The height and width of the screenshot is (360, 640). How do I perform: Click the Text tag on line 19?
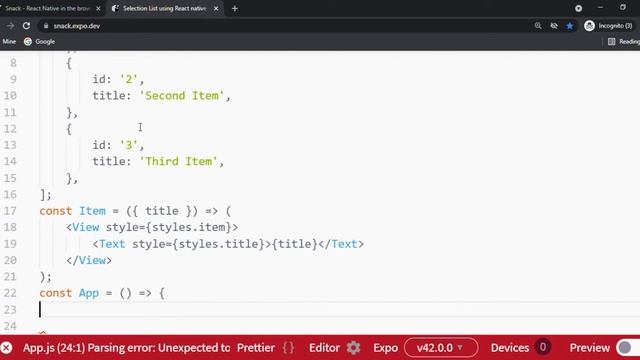coord(112,244)
